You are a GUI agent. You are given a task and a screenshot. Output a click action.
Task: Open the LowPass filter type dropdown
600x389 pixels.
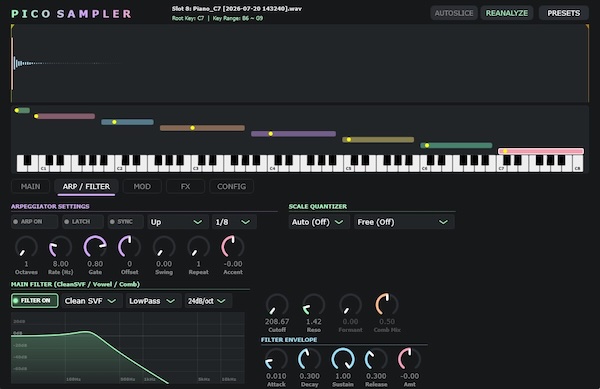[x=153, y=301]
